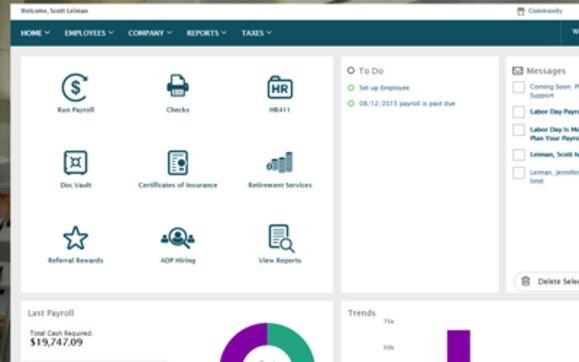Click the Messages envelope icon
The height and width of the screenshot is (362, 579).
[518, 71]
